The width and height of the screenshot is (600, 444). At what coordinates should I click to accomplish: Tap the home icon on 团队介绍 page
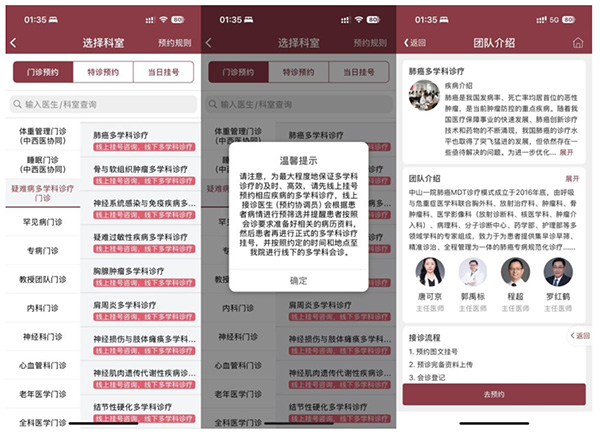[577, 43]
